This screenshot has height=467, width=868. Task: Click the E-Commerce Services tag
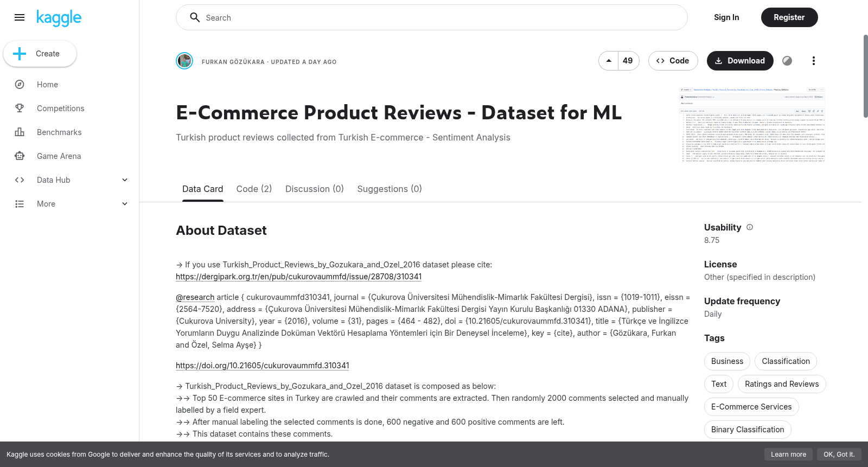(x=751, y=407)
